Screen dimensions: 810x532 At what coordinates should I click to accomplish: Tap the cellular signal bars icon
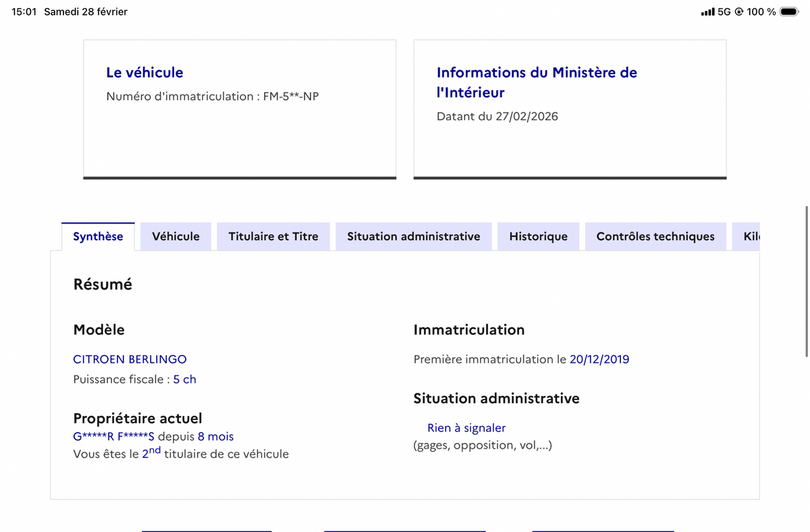tap(707, 12)
